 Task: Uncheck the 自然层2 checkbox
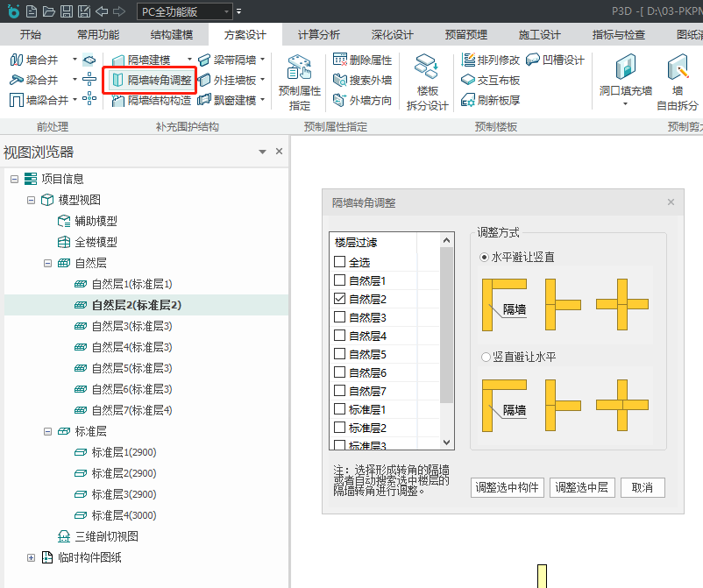click(x=339, y=299)
